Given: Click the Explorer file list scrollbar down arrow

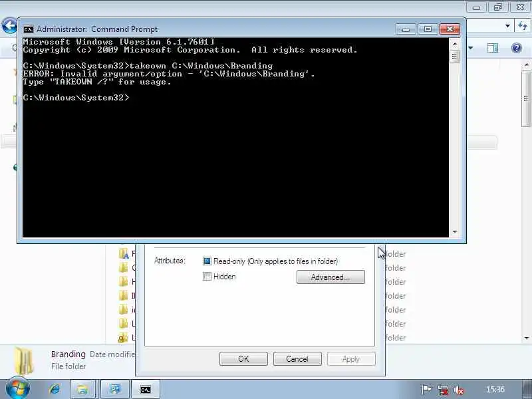Looking at the screenshot, I should pos(527,338).
